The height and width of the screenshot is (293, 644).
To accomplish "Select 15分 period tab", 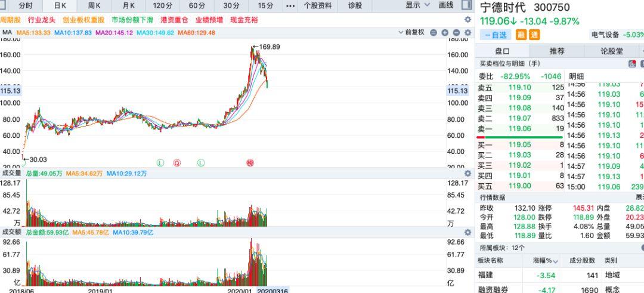I will (x=266, y=5).
